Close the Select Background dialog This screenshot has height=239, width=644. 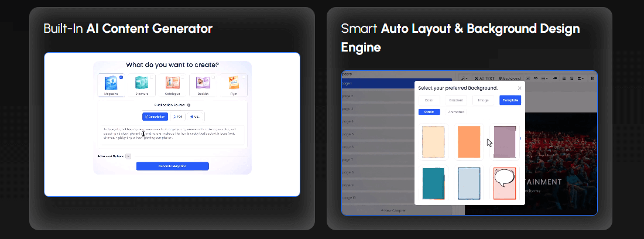519,88
